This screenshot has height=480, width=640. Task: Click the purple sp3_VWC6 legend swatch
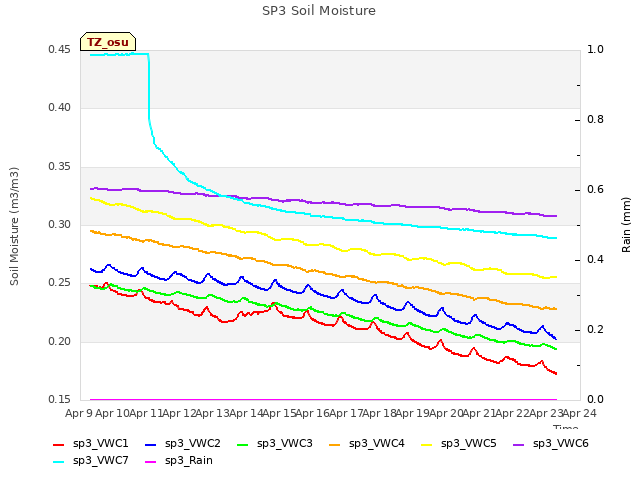(x=519, y=444)
